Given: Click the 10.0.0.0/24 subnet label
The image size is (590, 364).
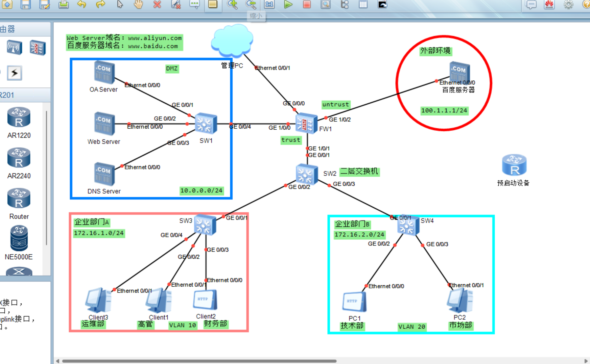Looking at the screenshot, I should [x=201, y=190].
